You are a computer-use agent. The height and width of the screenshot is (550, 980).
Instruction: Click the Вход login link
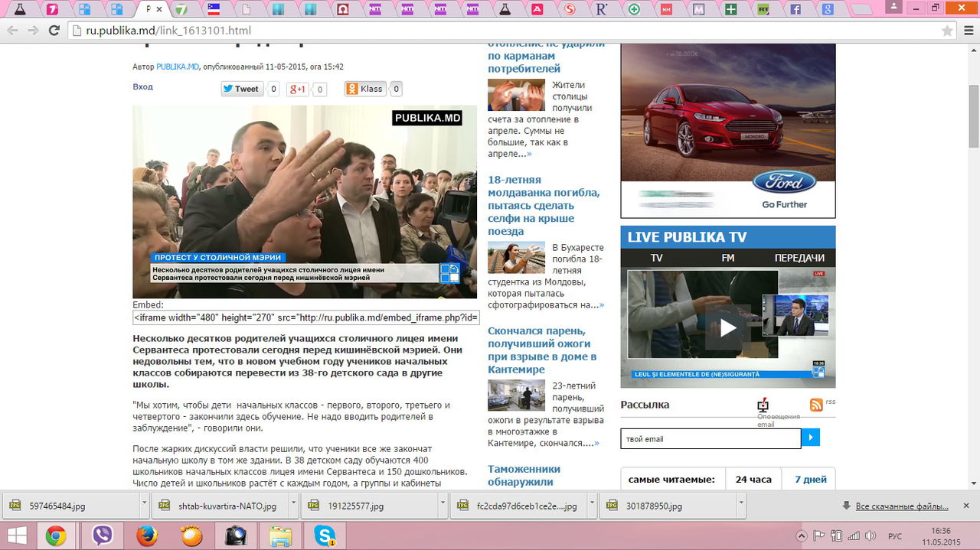142,86
